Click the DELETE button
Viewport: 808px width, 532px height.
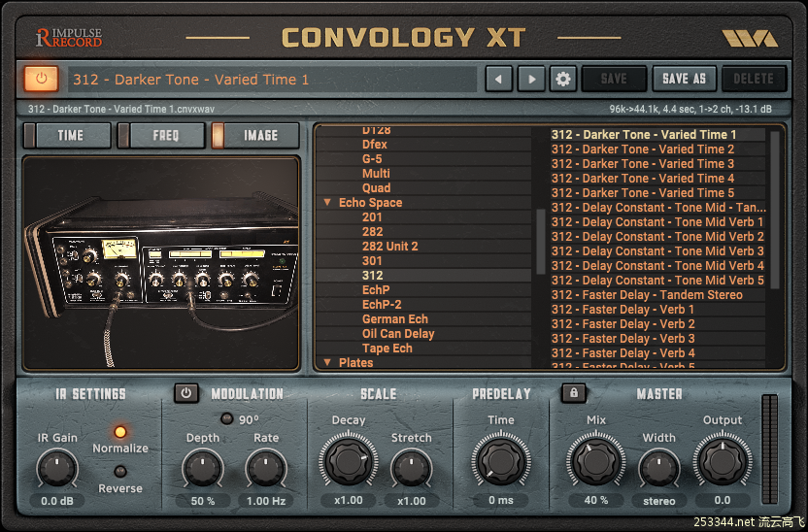pos(754,80)
